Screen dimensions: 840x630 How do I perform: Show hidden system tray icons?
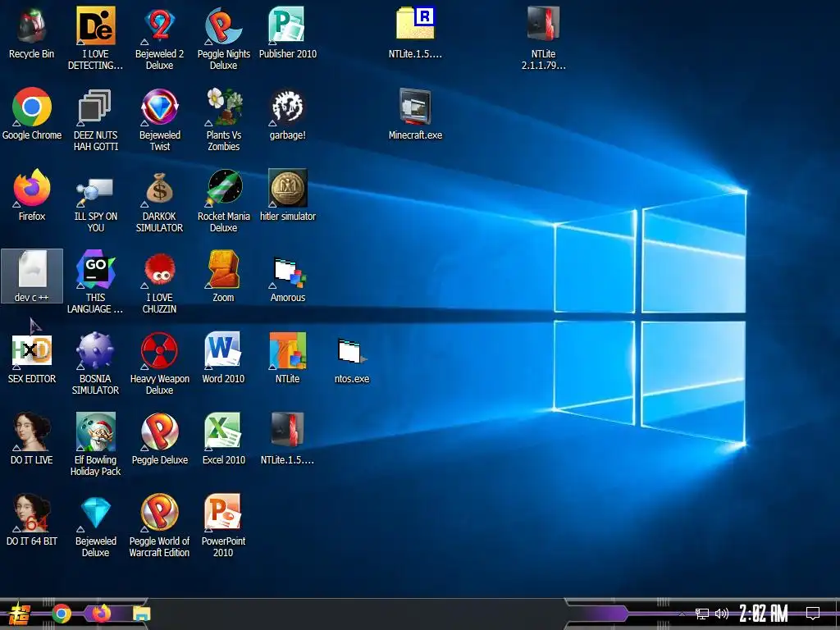[x=682, y=614]
